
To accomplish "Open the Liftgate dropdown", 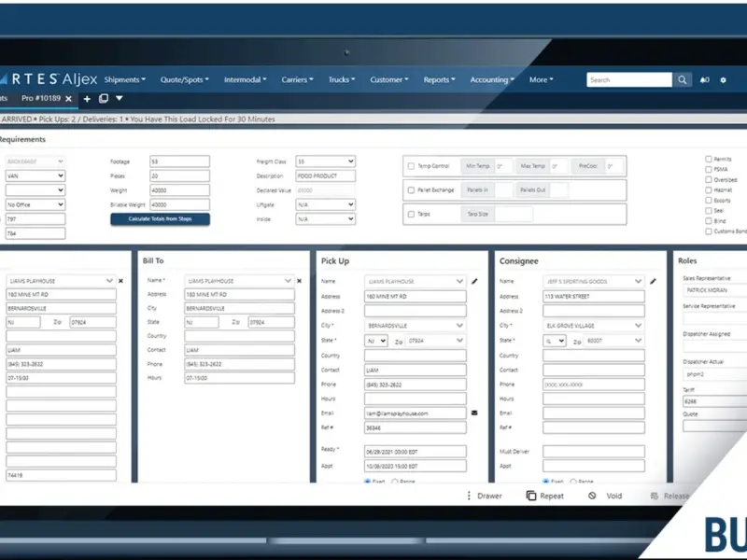I will click(325, 204).
